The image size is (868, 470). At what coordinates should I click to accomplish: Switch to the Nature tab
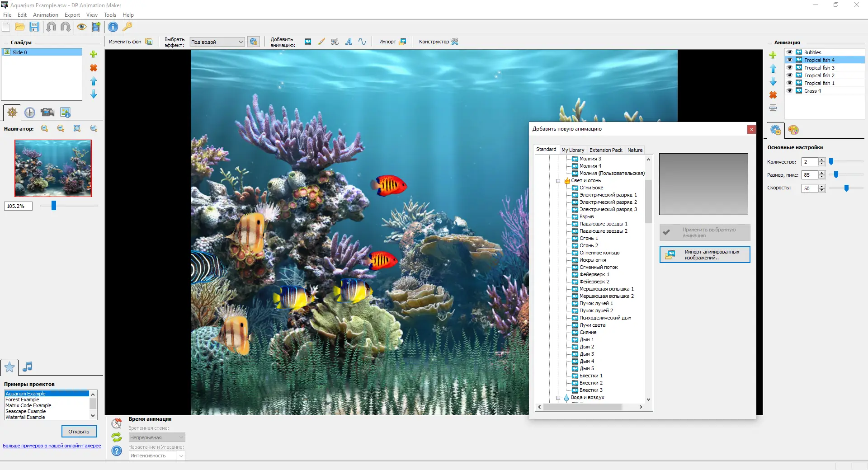635,150
